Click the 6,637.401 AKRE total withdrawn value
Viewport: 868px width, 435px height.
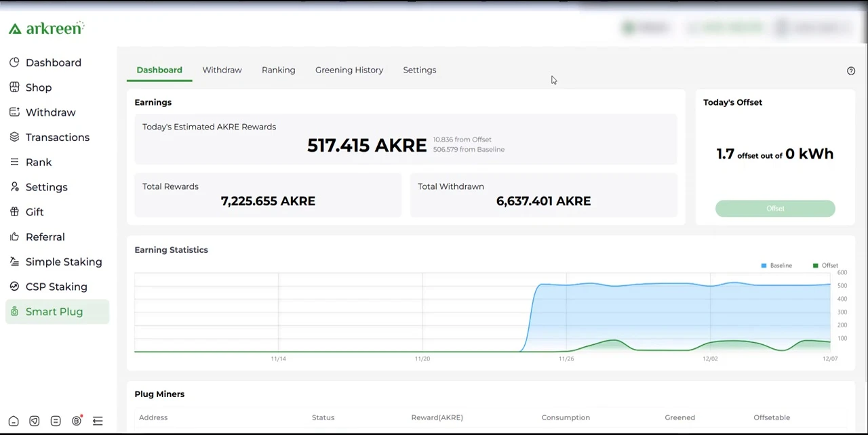click(543, 201)
